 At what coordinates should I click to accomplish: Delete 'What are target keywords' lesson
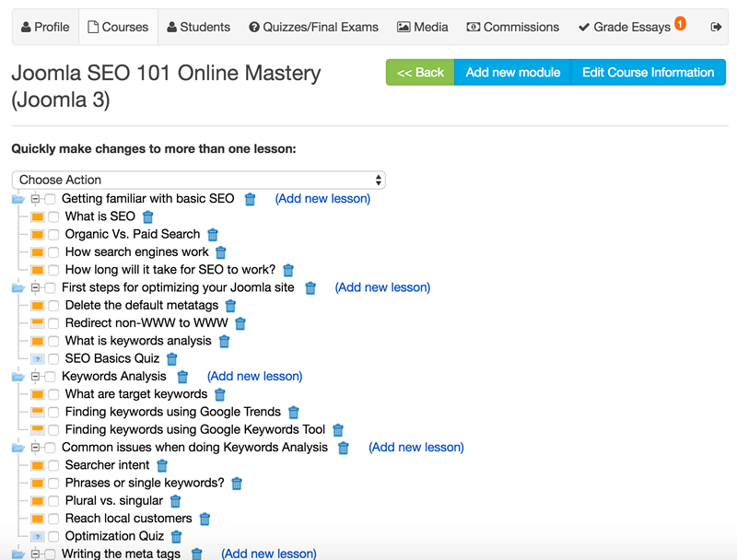220,394
